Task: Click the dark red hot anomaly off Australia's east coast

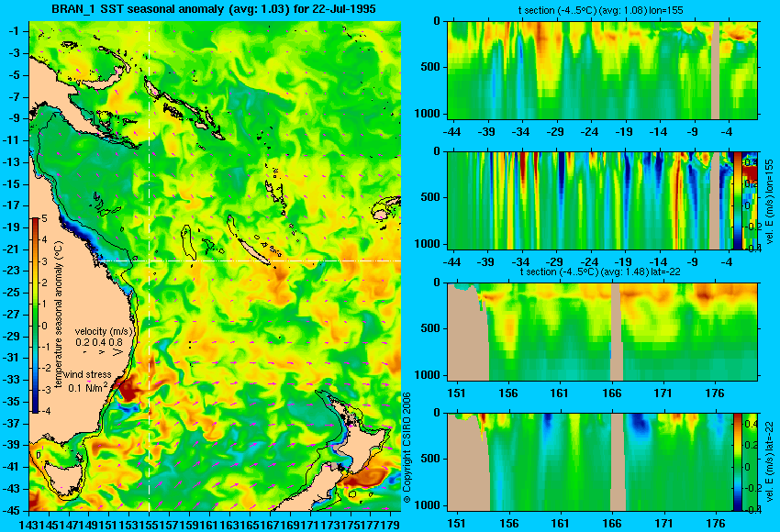Action: pyautogui.click(x=128, y=388)
